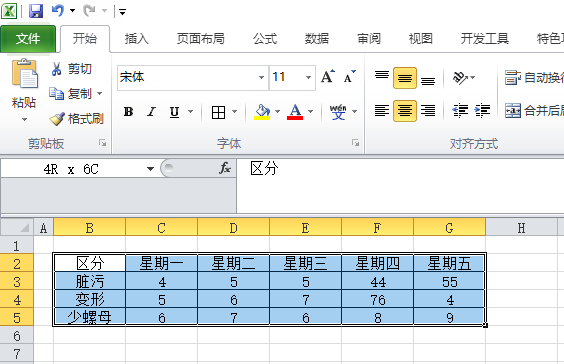Select column H header

point(521,227)
